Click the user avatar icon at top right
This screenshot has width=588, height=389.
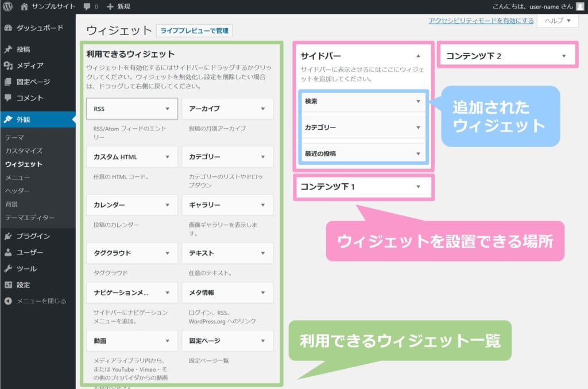pos(579,7)
